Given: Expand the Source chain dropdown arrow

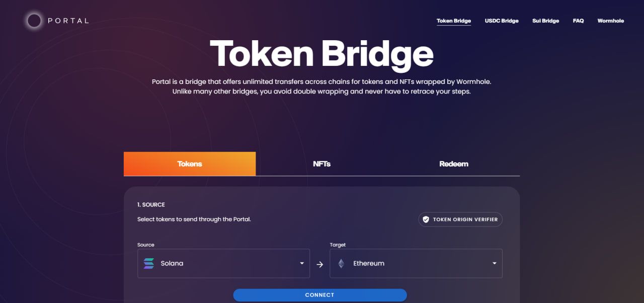Looking at the screenshot, I should pyautogui.click(x=302, y=263).
